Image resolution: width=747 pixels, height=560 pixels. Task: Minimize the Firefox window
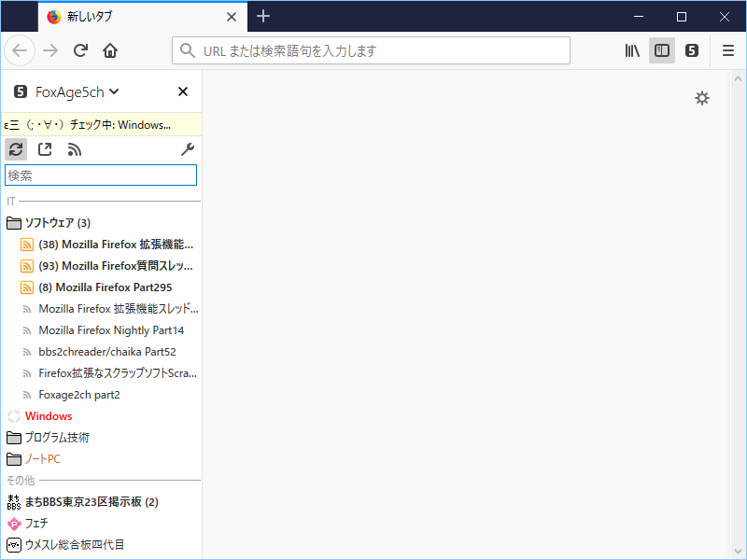coord(639,17)
